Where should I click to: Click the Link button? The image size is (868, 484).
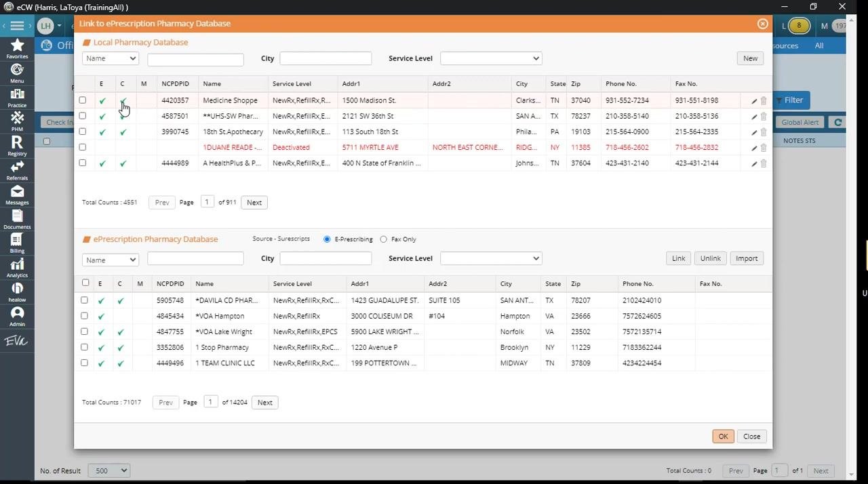coord(678,258)
